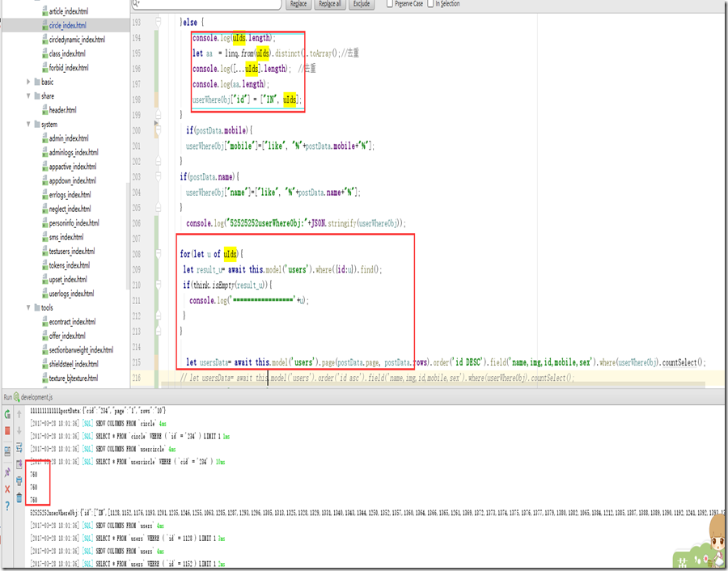Move up the stack trace with up arrow
The height and width of the screenshot is (571, 728).
point(19,413)
